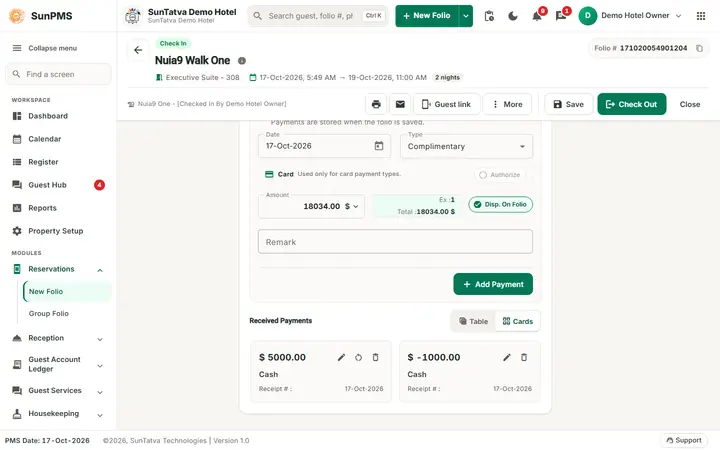Expand the Guest Account Ledger module
The image size is (720, 450).
point(100,366)
